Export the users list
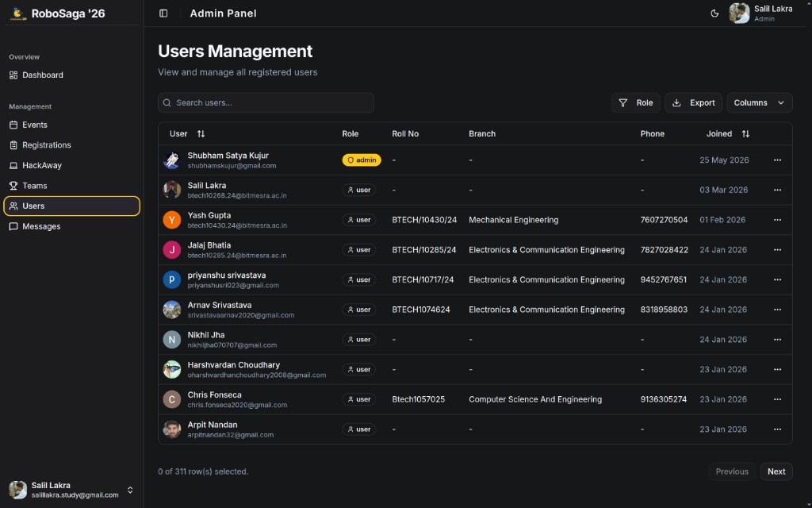Image resolution: width=812 pixels, height=508 pixels. point(693,102)
